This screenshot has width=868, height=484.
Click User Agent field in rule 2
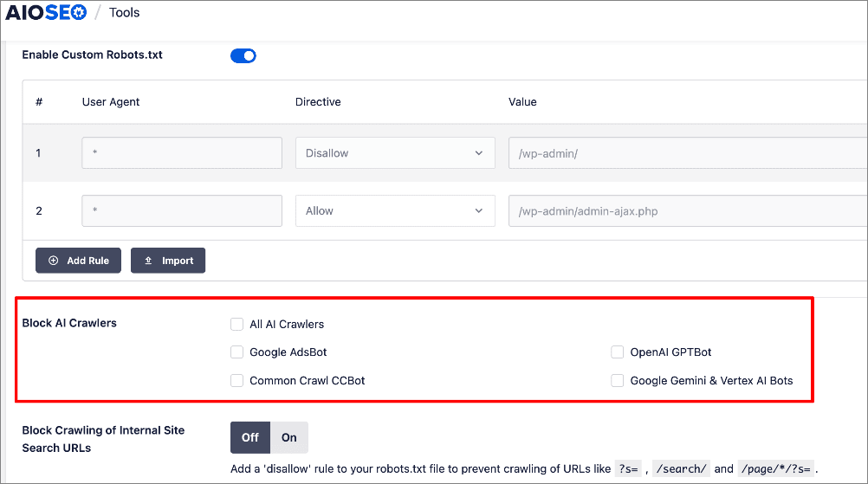182,210
